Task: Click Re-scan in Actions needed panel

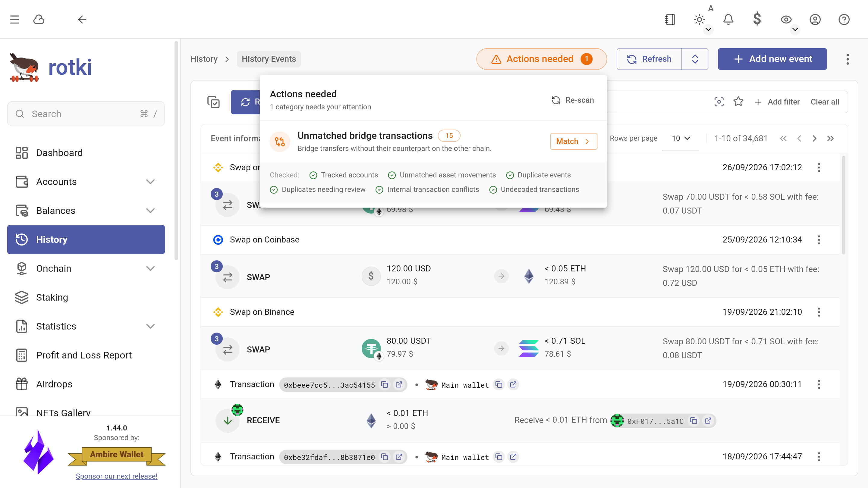Action: [x=573, y=100]
